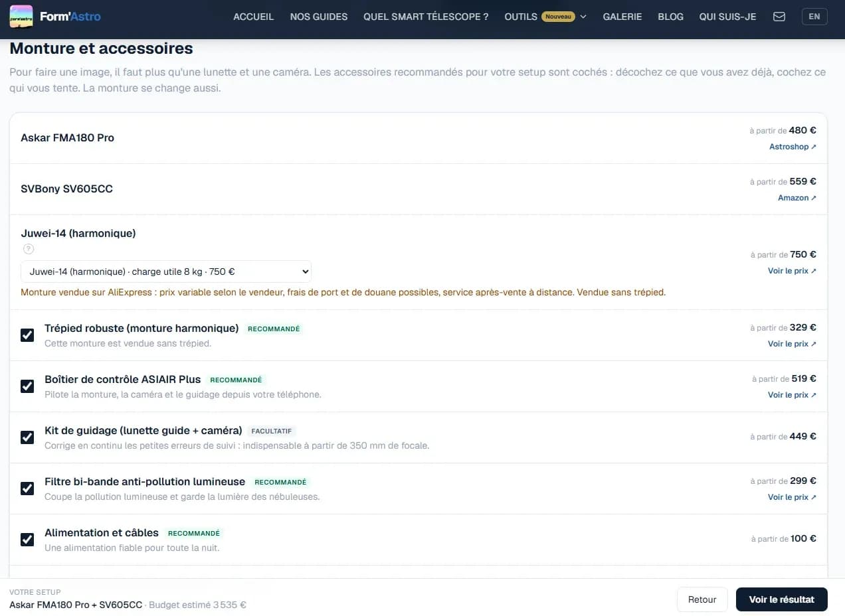Click the help question mark under Juwei-14
The width and height of the screenshot is (845, 616).
(x=29, y=249)
